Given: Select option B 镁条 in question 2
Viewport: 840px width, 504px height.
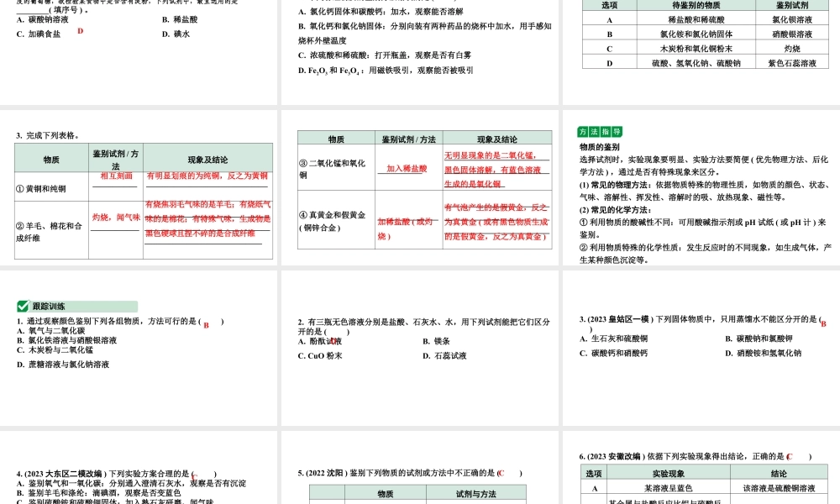Looking at the screenshot, I should [x=433, y=342].
